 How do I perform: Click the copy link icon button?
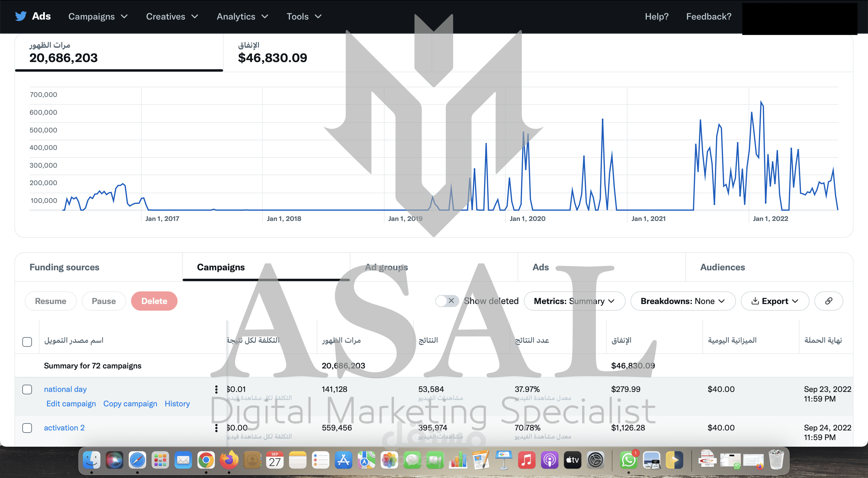click(828, 301)
